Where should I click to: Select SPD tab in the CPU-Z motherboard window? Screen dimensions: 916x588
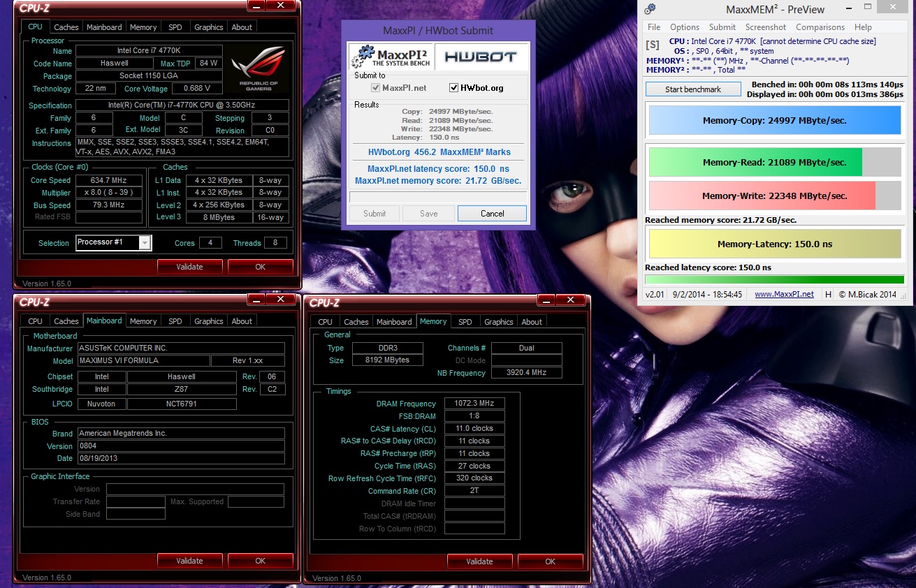click(175, 321)
